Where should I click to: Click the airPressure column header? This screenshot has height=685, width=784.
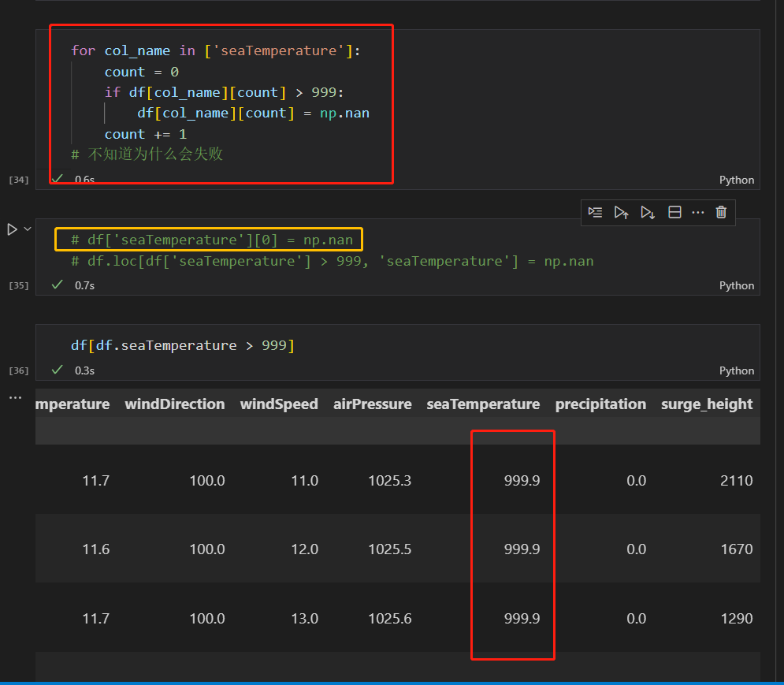(372, 404)
